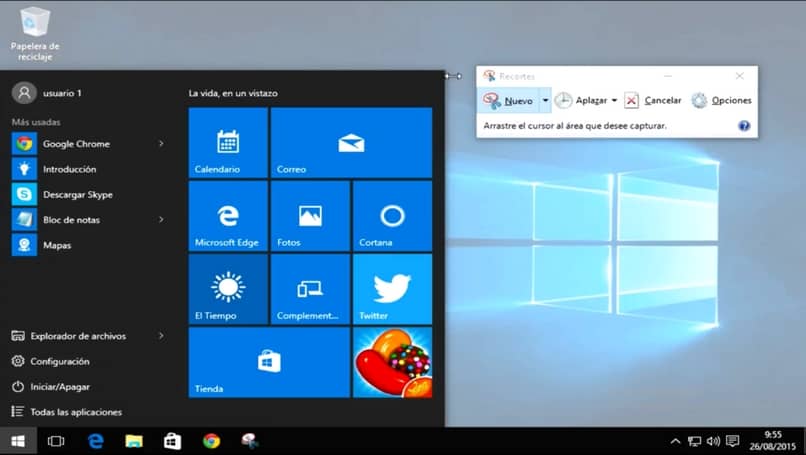This screenshot has height=455, width=806.
Task: Open the volume speaker icon
Action: tap(713, 441)
